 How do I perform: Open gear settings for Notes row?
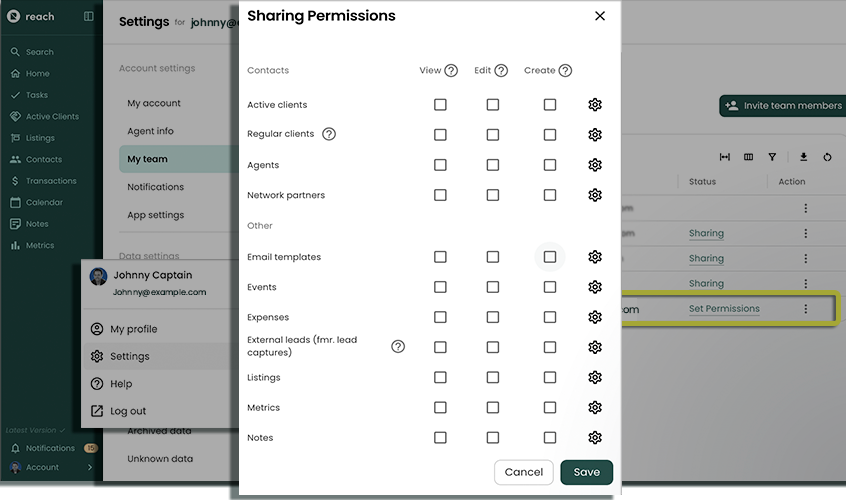595,438
